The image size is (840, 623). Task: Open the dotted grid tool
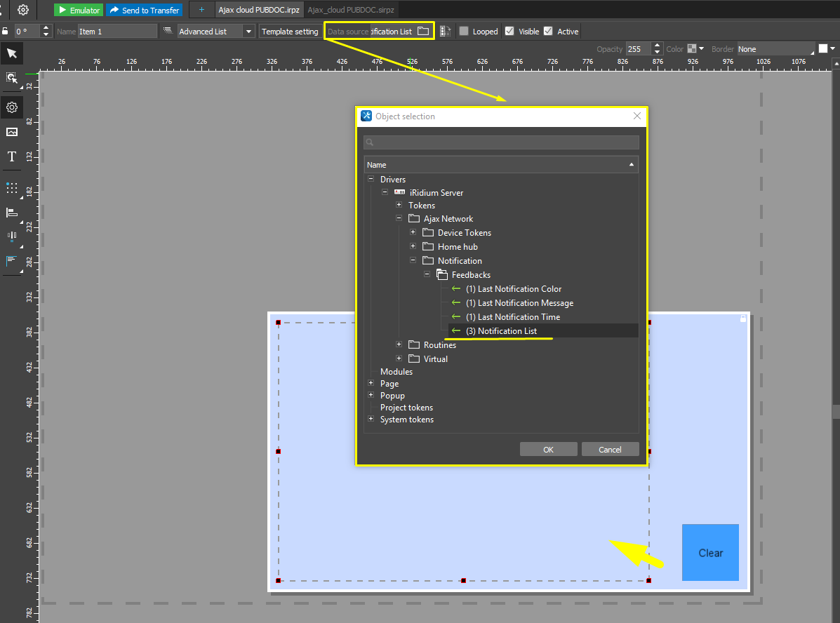pos(12,188)
